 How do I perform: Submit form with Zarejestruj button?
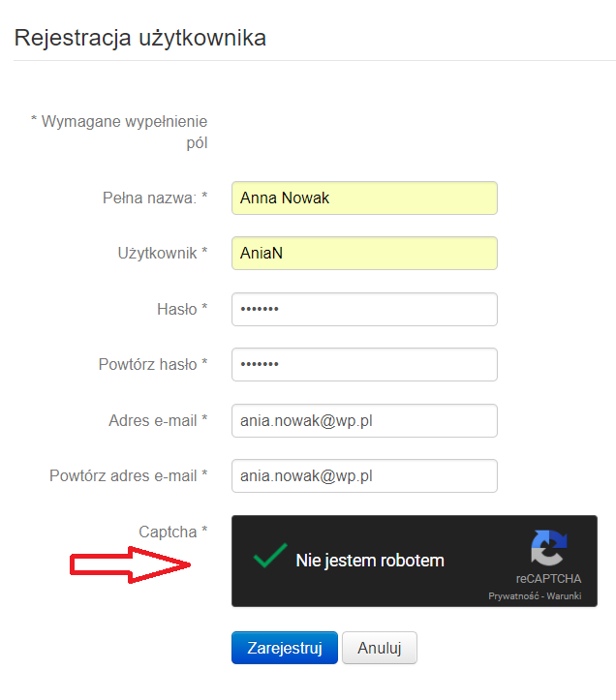285,648
